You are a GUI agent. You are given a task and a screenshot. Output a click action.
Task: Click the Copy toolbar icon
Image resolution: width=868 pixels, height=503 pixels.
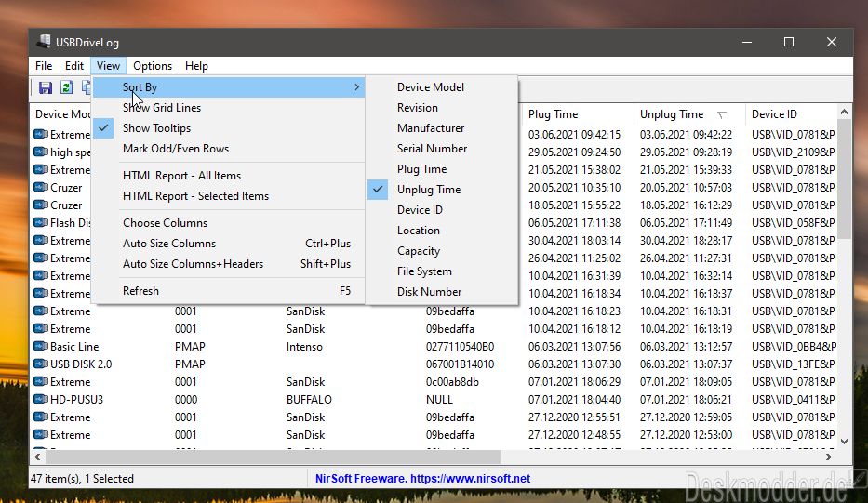click(87, 87)
